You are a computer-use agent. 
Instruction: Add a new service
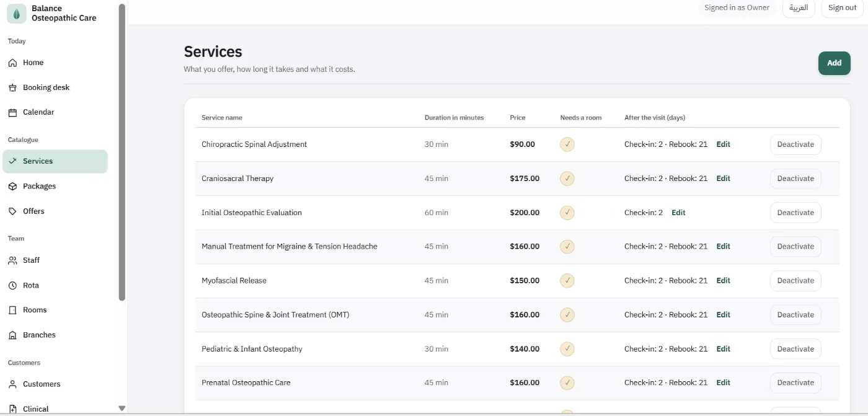834,63
